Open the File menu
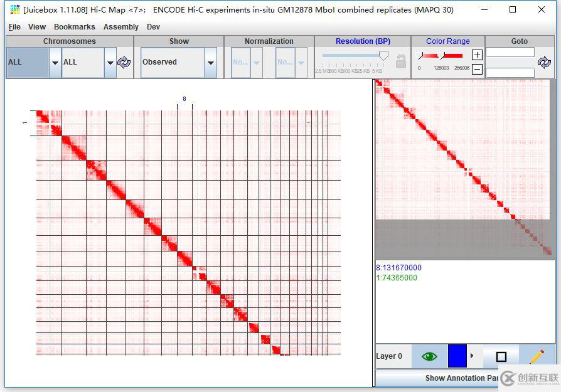 tap(14, 27)
